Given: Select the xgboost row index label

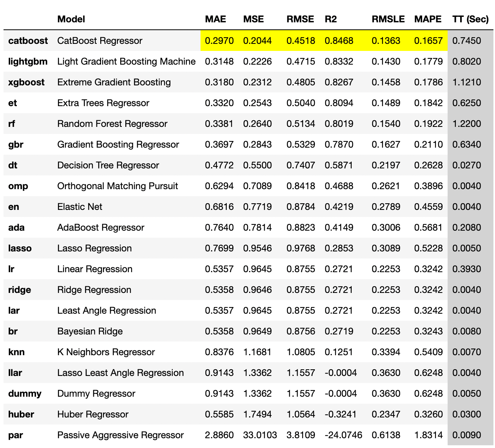Looking at the screenshot, I should tap(26, 82).
